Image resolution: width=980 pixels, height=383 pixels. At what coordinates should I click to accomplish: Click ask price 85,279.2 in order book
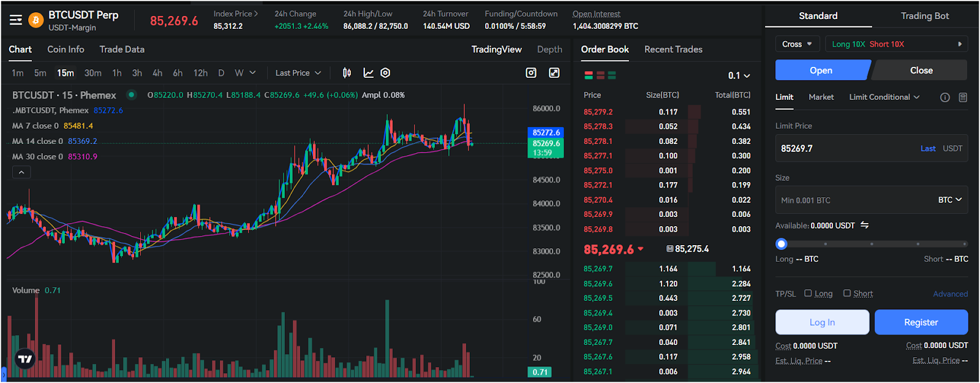[x=598, y=112]
